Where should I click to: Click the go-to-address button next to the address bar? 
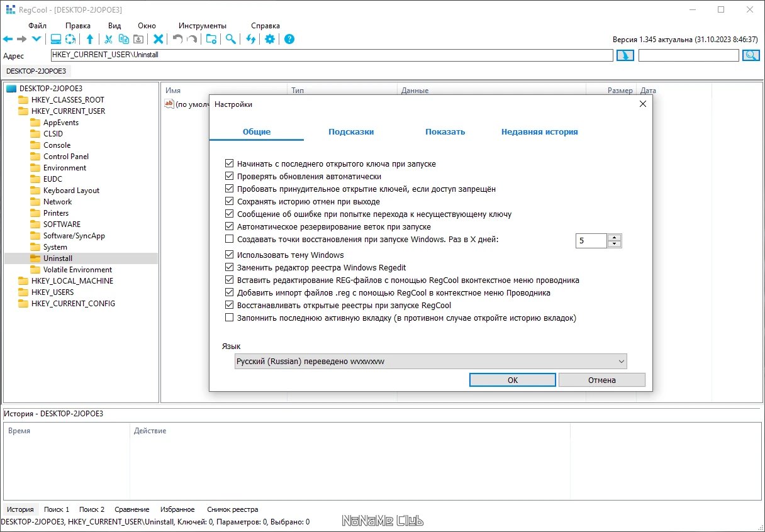pos(625,55)
